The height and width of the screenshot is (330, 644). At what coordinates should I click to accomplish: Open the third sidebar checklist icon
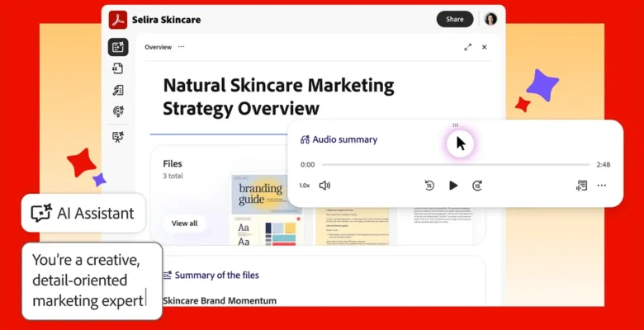[x=118, y=90]
